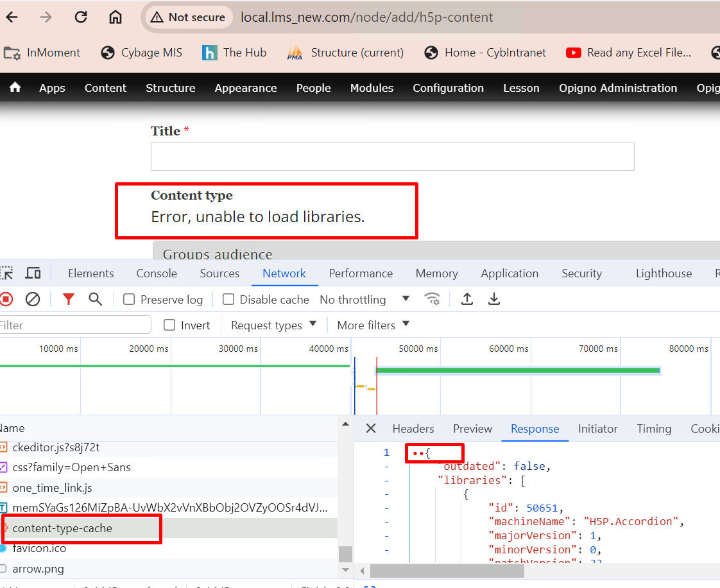Open the Timing tab of request details

654,429
